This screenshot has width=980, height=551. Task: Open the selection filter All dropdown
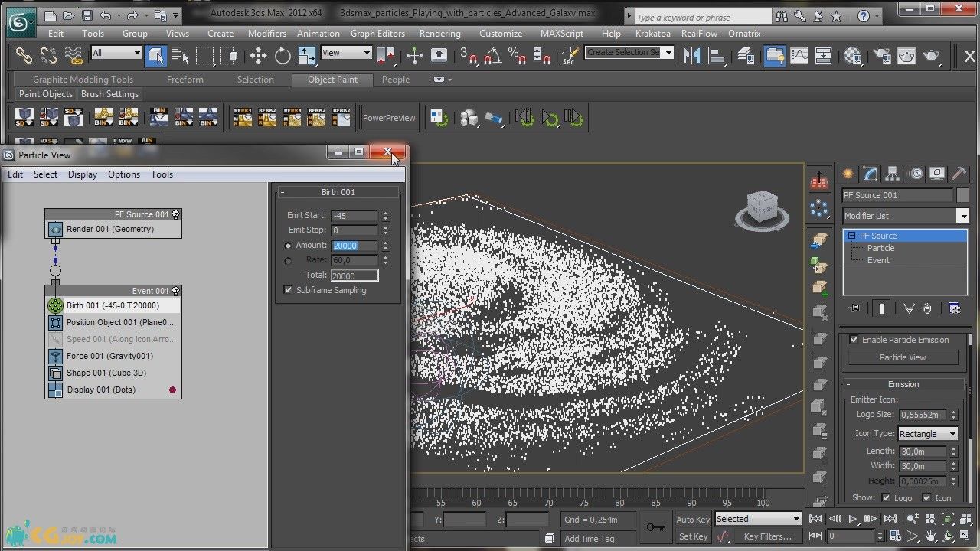coord(117,53)
